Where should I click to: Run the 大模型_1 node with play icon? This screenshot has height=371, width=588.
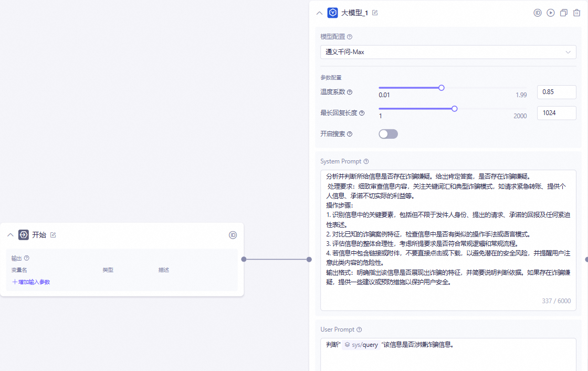[550, 13]
